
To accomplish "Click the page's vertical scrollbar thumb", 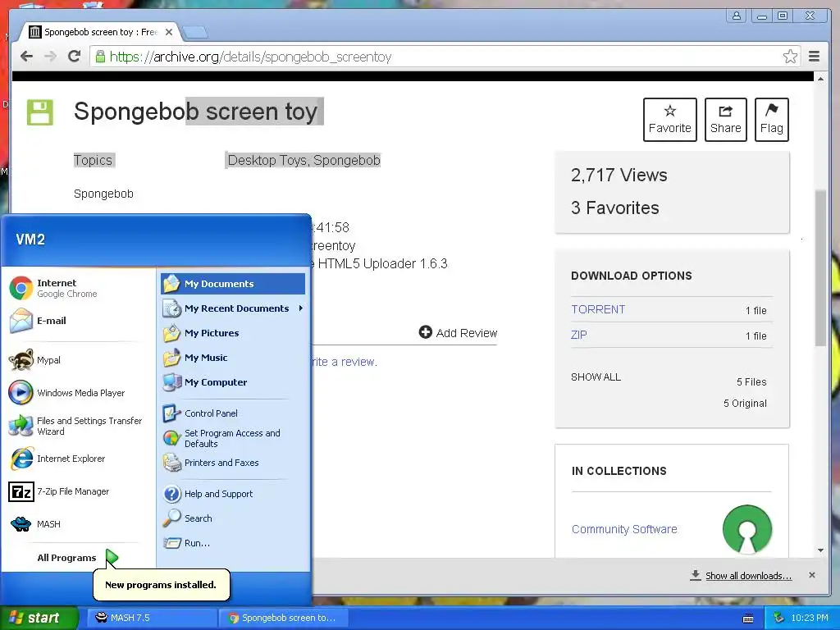I will (820, 268).
